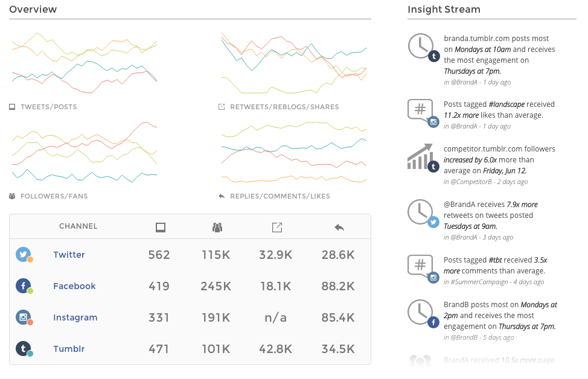
Task: Select the Tweets/Posts line chart
Action: point(85,63)
